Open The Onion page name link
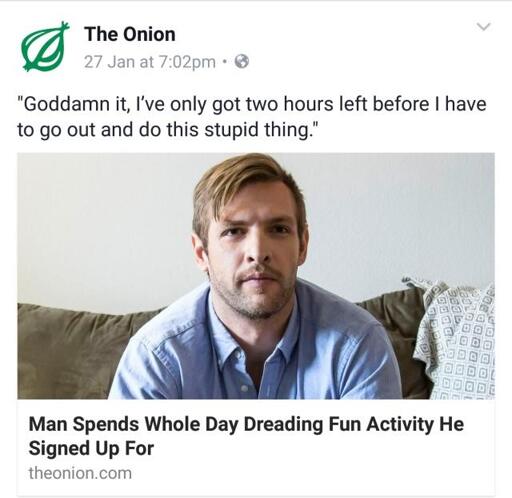This screenshot has height=498, width=512. pos(130,34)
